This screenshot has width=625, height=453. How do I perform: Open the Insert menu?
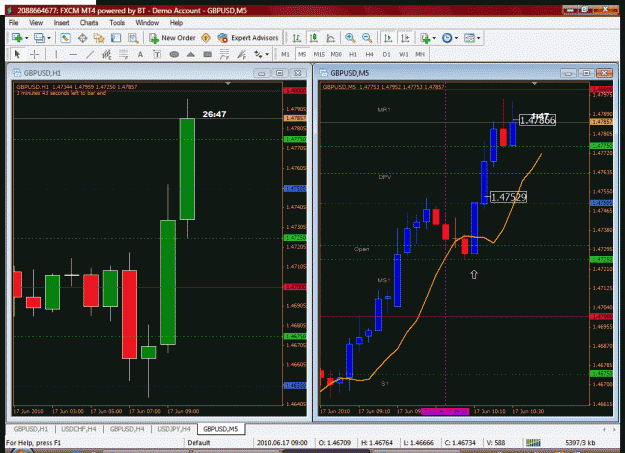pyautogui.click(x=61, y=23)
